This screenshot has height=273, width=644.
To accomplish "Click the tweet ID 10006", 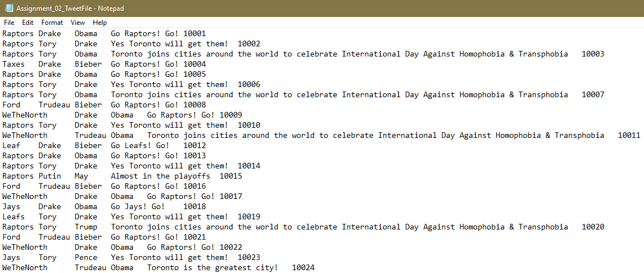I will 249,84.
